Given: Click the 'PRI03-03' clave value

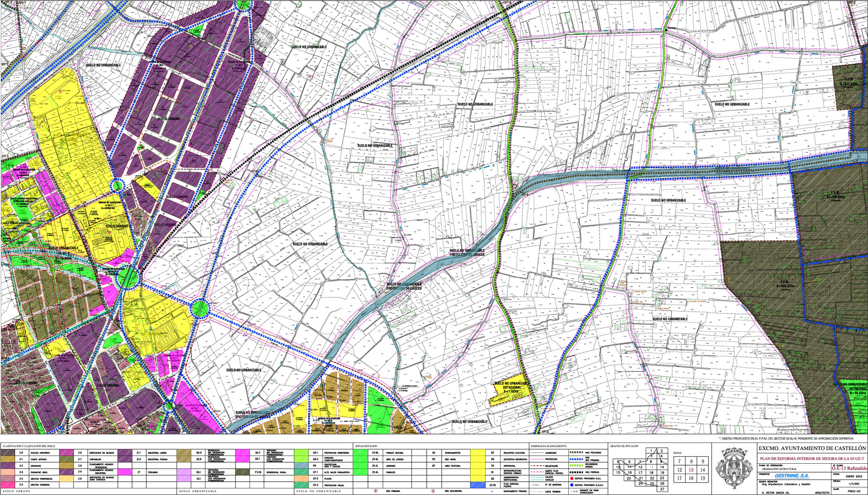Looking at the screenshot, I should tap(854, 491).
